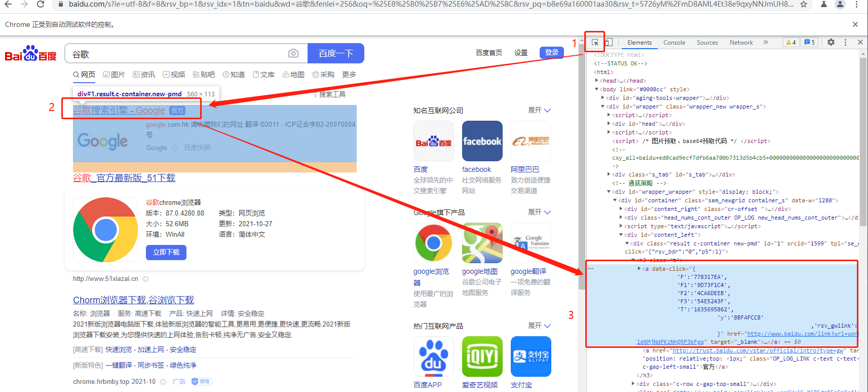Switch to the Sources tab
The height and width of the screenshot is (392, 868).
point(707,43)
